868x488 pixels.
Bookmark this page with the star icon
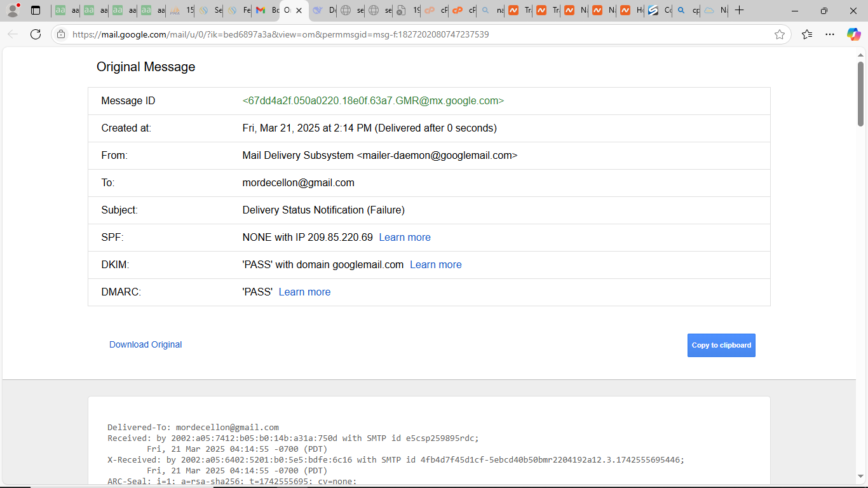point(780,34)
